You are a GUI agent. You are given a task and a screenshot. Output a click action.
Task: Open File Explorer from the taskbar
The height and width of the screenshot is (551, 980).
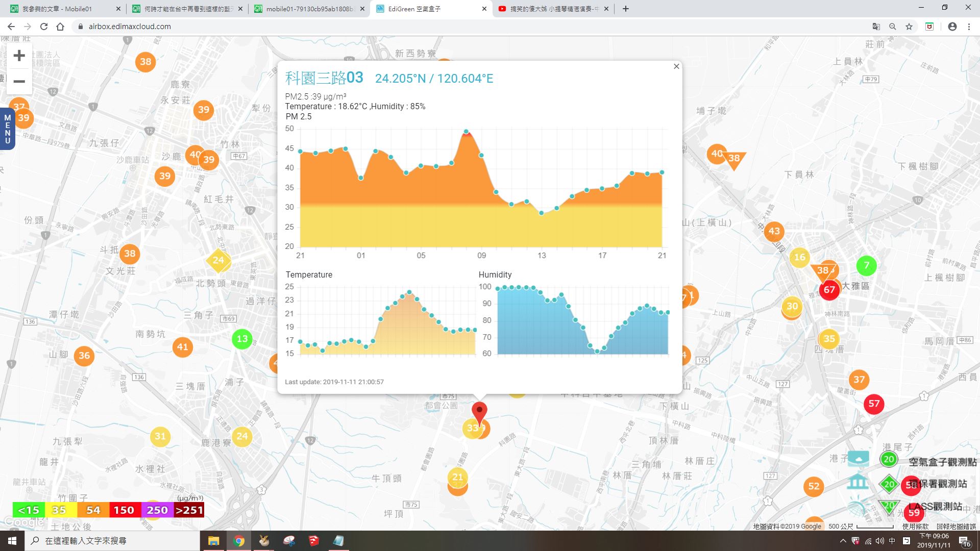click(213, 541)
